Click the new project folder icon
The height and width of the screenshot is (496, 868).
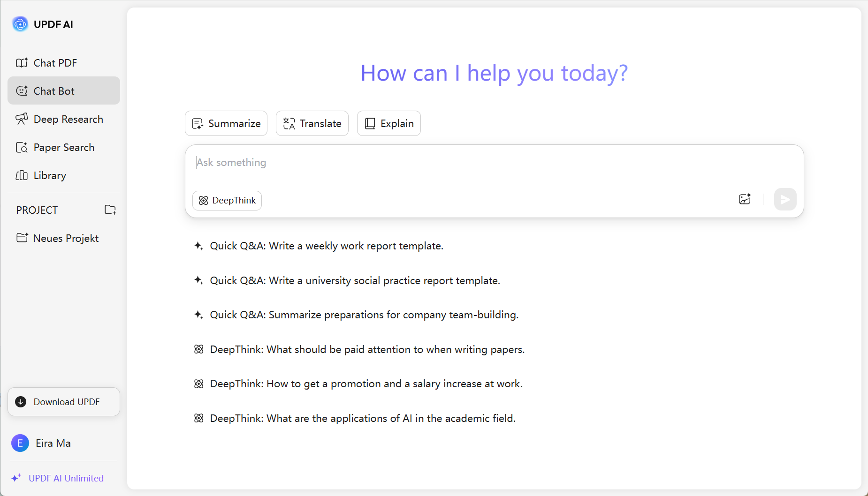tap(110, 210)
